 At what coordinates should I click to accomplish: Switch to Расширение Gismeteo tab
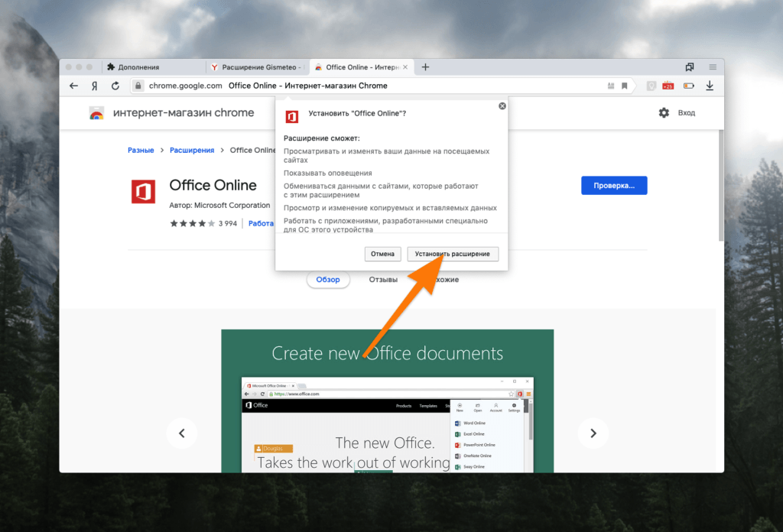pos(258,66)
